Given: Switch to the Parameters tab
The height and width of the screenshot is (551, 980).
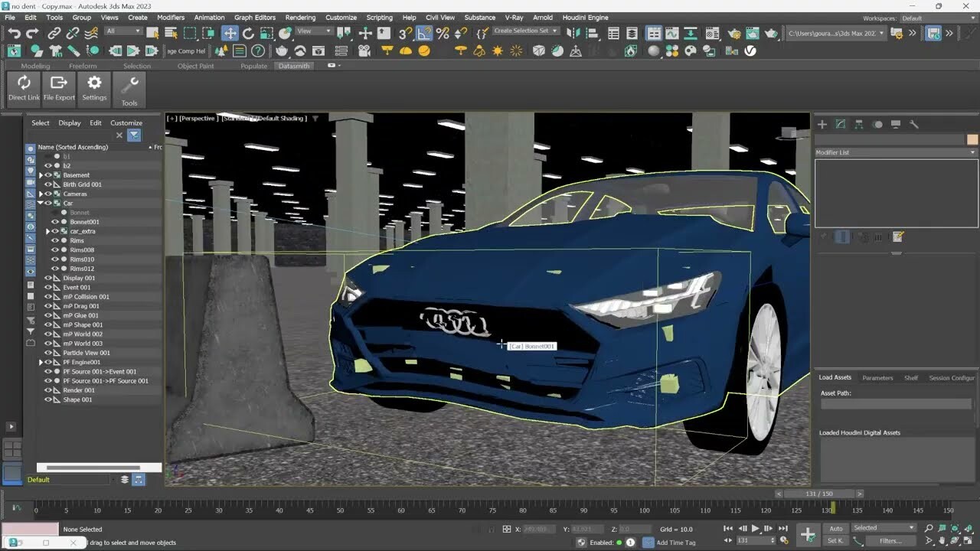Looking at the screenshot, I should (x=877, y=377).
